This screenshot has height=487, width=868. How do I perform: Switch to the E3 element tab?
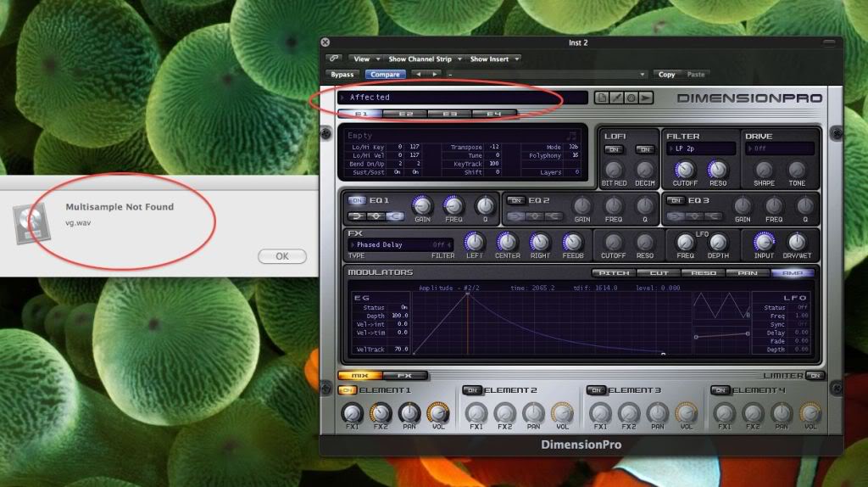[x=449, y=114]
